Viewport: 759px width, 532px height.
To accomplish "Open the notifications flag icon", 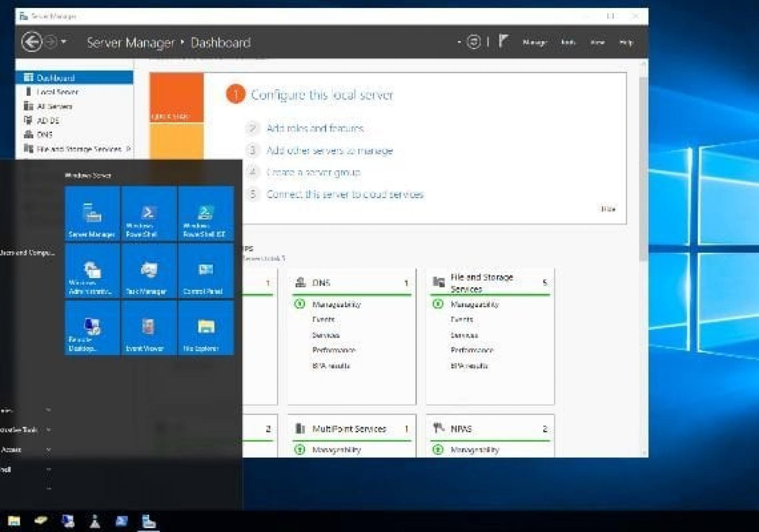I will tap(503, 42).
